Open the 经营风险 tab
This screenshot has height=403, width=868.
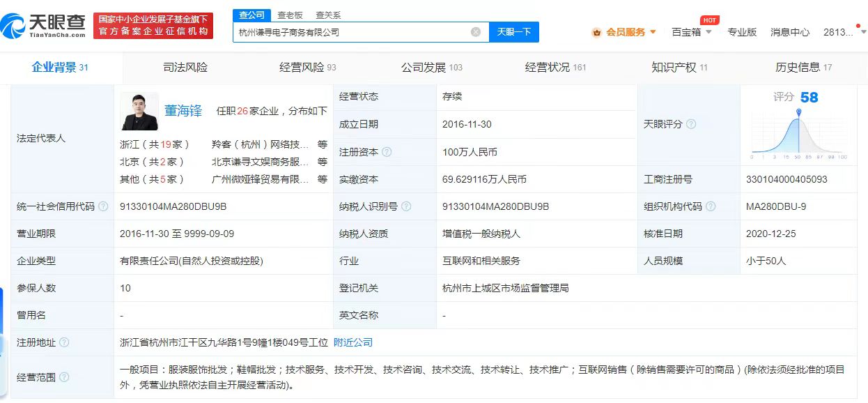tap(307, 68)
